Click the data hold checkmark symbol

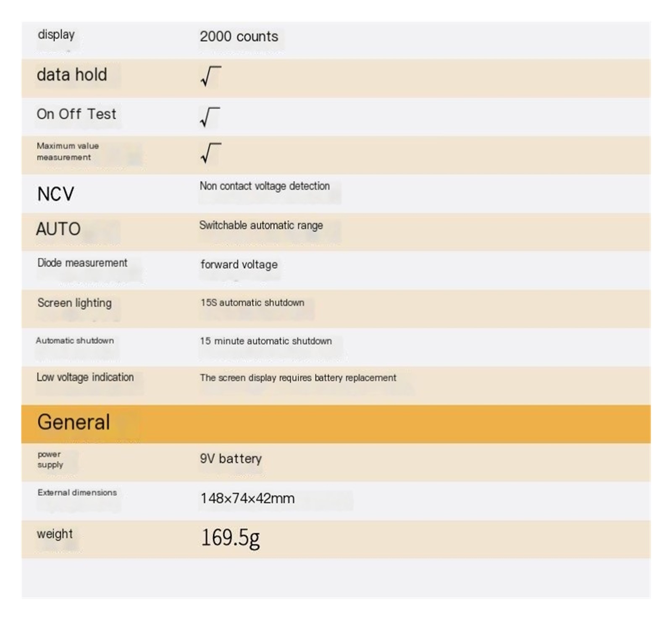click(211, 76)
